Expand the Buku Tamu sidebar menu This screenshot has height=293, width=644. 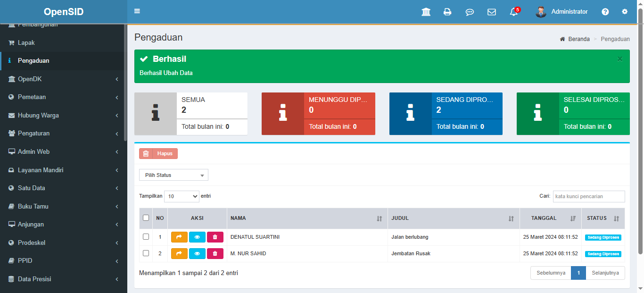point(64,207)
